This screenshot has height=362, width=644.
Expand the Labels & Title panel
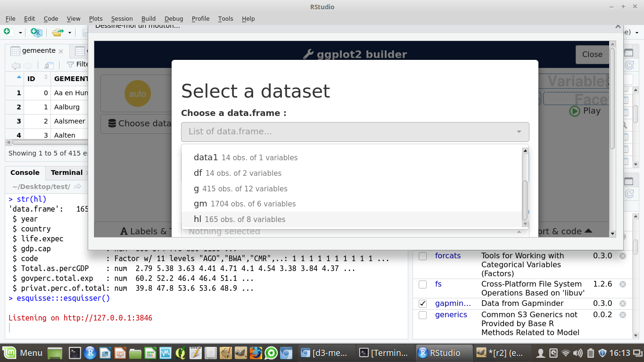click(x=146, y=231)
